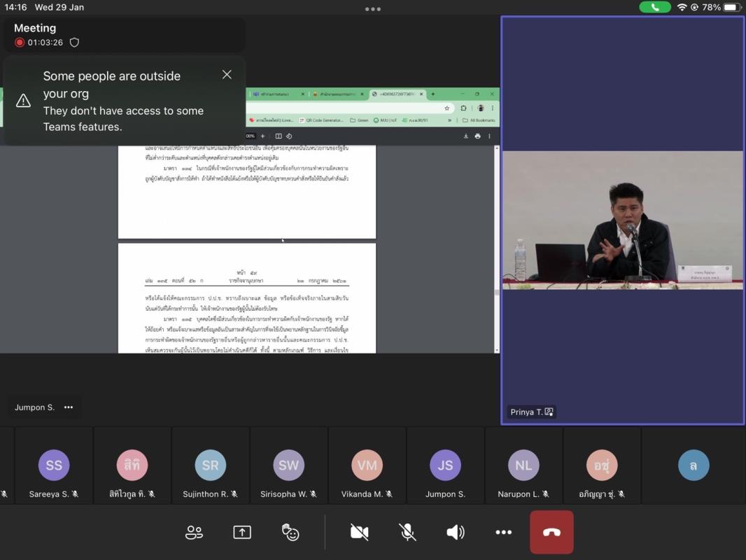This screenshot has width=746, height=560.
Task: Open the participants list icon
Action: point(194,533)
